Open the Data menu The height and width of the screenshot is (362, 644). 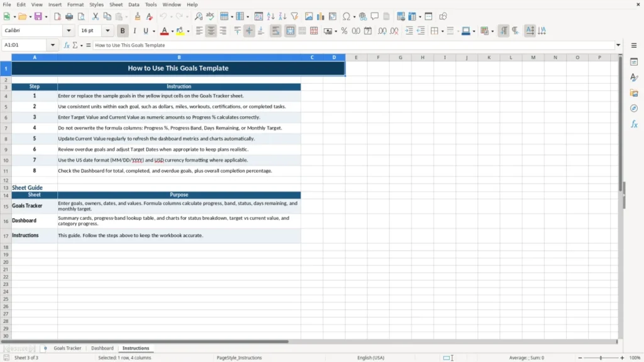pyautogui.click(x=133, y=4)
